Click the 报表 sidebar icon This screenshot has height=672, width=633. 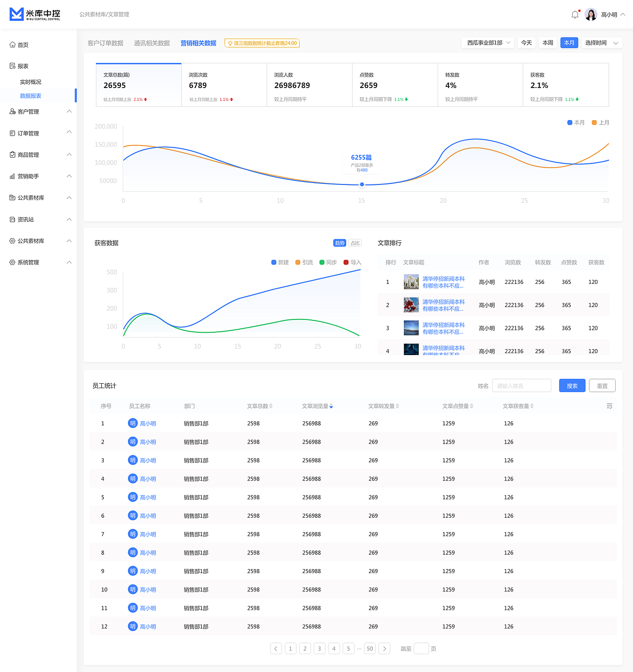point(12,66)
